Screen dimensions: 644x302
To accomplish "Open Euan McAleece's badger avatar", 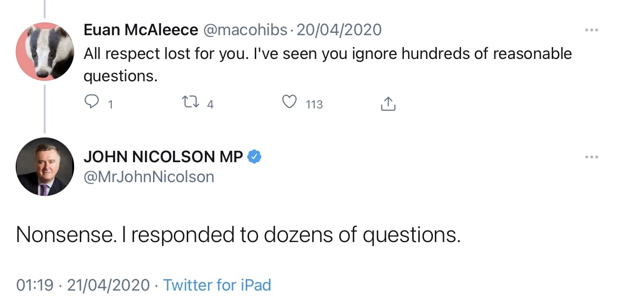I will click(x=45, y=51).
